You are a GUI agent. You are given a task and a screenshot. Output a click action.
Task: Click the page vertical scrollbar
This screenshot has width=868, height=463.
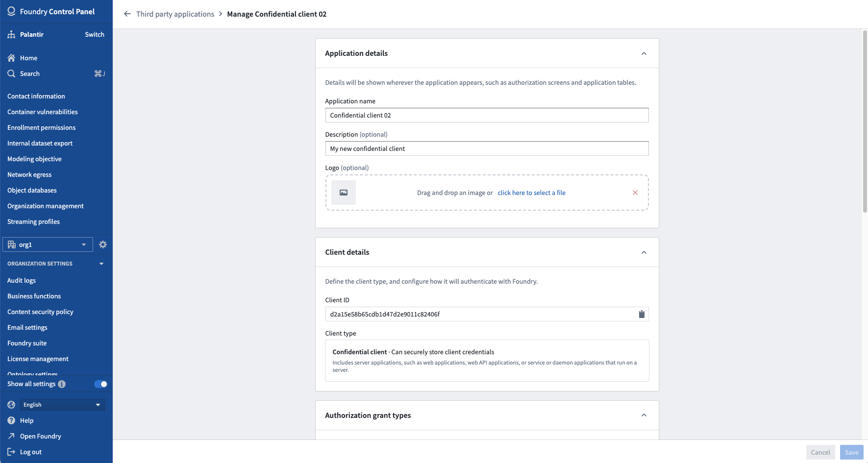click(865, 122)
